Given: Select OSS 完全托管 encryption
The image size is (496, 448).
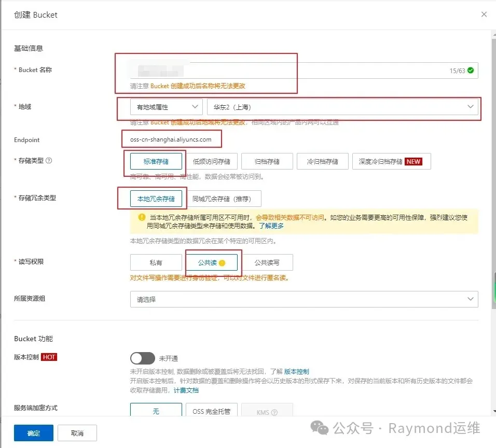Looking at the screenshot, I should 212,410.
